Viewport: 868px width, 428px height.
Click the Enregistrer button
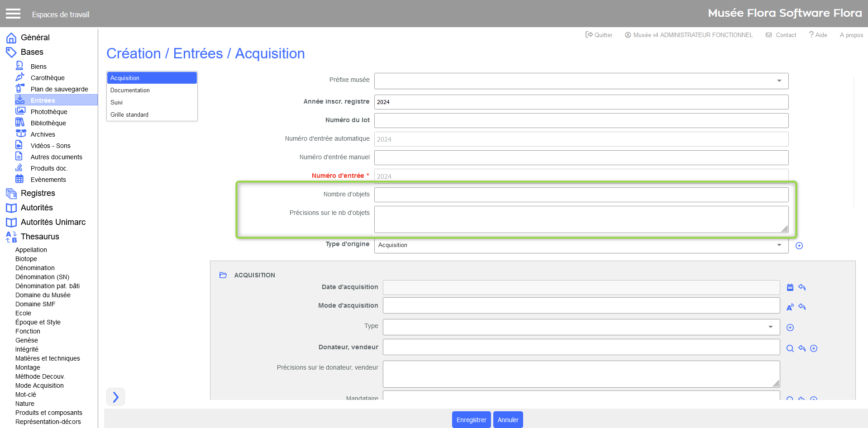point(472,420)
